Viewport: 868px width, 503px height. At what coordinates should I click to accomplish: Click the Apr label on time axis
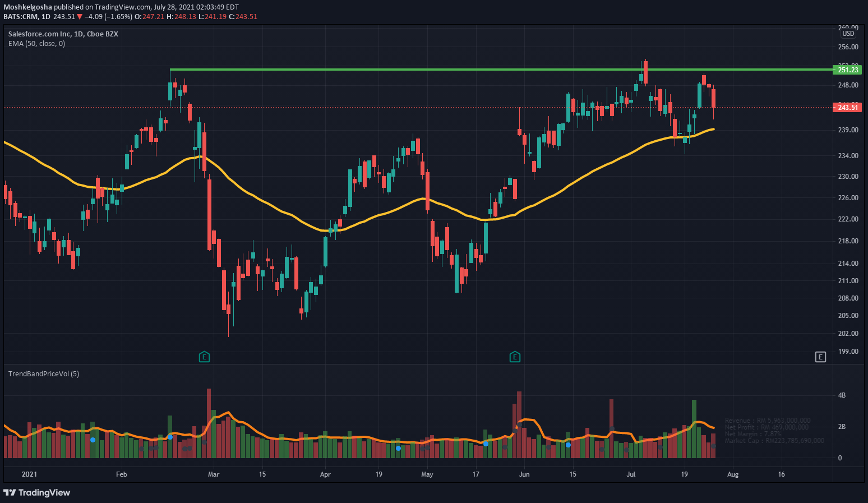325,474
